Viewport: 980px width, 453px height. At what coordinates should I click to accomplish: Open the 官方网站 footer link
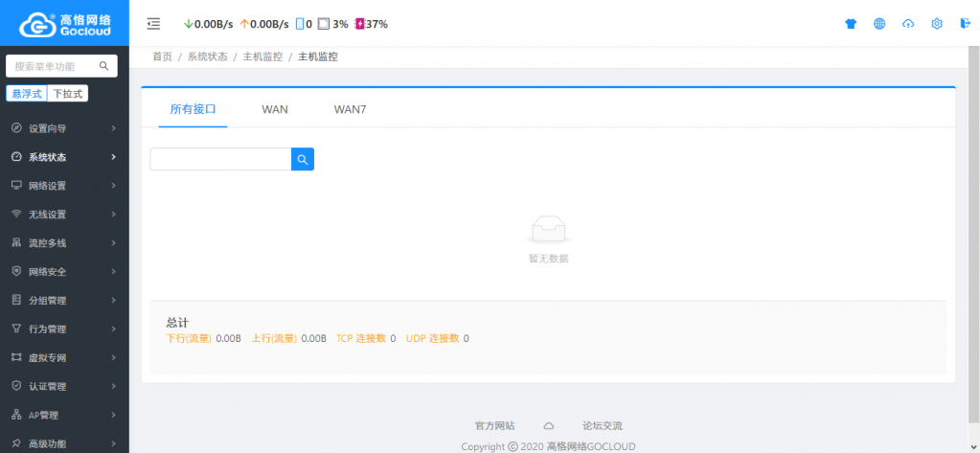point(494,425)
